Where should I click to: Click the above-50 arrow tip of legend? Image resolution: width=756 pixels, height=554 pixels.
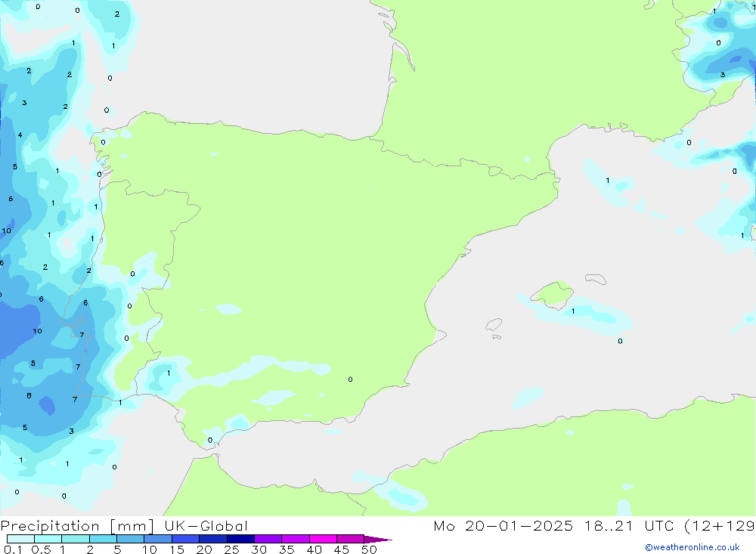[378, 540]
